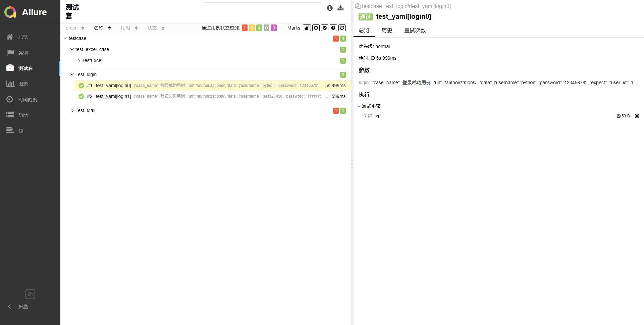Image resolution: width=644 pixels, height=325 pixels.
Task: Select test case #2 test_yaml[login1]
Action: (x=212, y=96)
